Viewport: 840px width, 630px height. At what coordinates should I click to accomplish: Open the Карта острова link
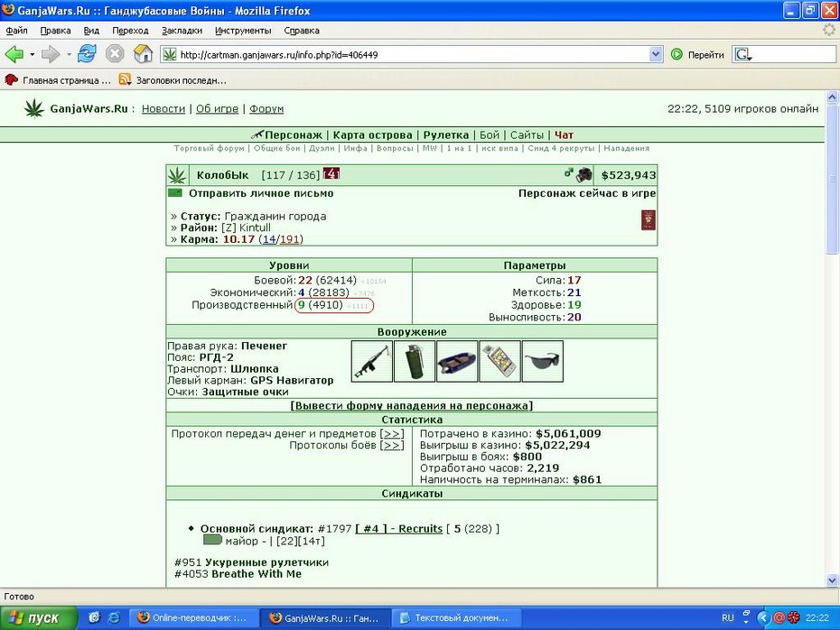pos(372,134)
